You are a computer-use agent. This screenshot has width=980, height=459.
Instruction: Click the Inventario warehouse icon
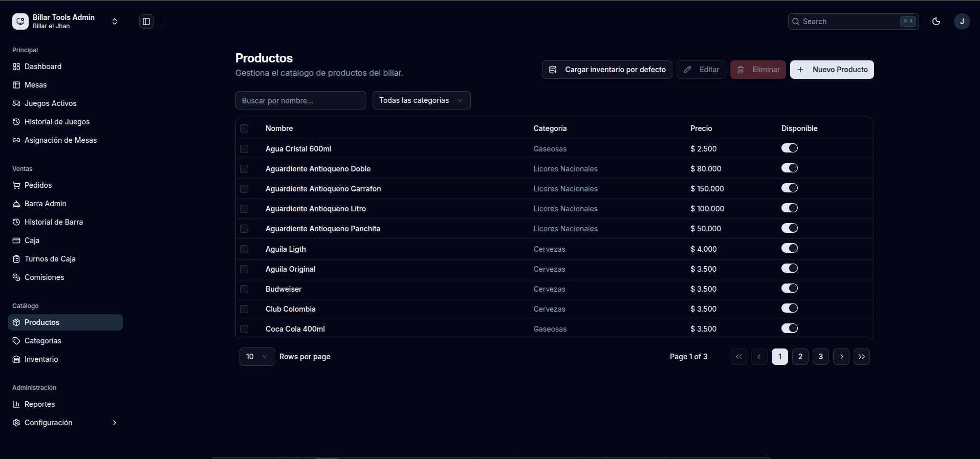coord(16,359)
